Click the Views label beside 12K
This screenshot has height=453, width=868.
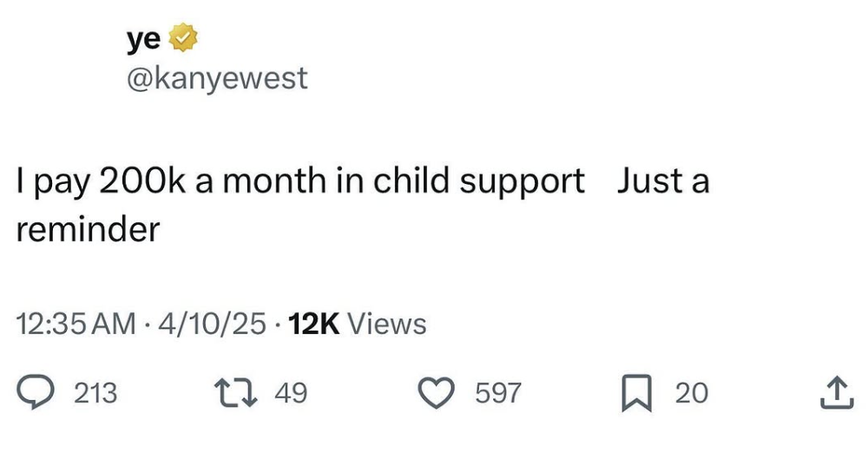pos(386,324)
